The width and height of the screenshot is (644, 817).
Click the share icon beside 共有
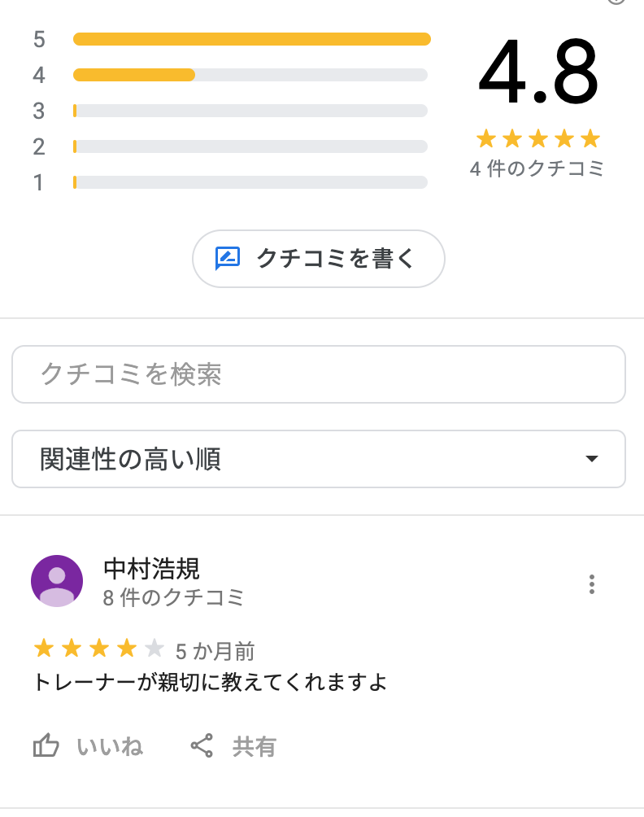[202, 746]
